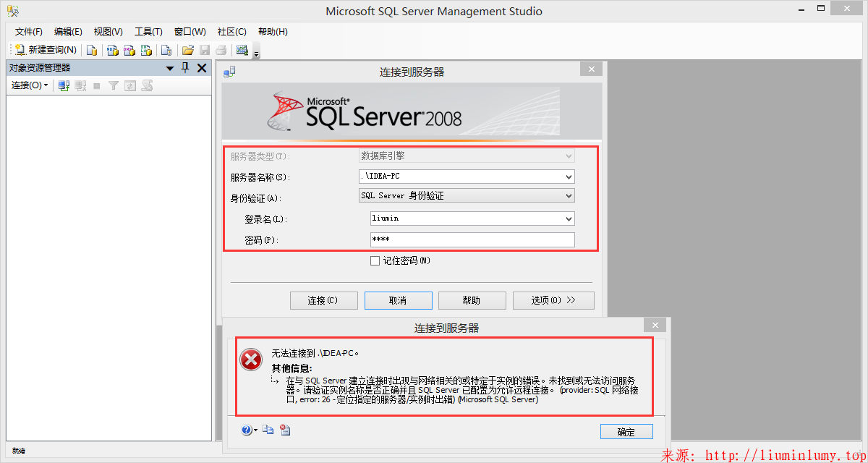The image size is (868, 463).
Task: Toggle the auto-hide pin on 对象资源管理器
Action: pyautogui.click(x=185, y=68)
